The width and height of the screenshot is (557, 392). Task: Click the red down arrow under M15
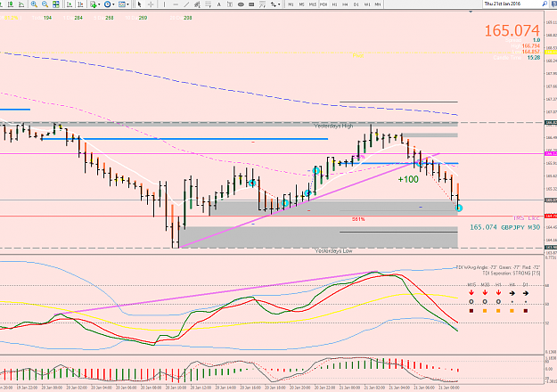pyautogui.click(x=471, y=293)
